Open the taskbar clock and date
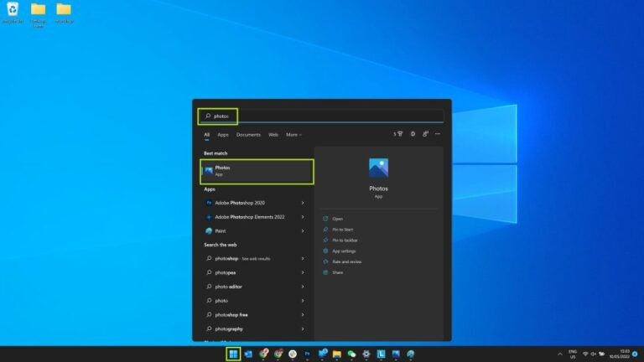The width and height of the screenshot is (644, 362). point(620,354)
